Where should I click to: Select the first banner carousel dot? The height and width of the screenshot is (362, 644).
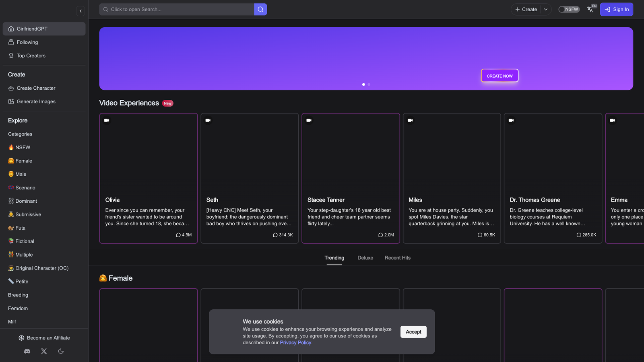(363, 84)
